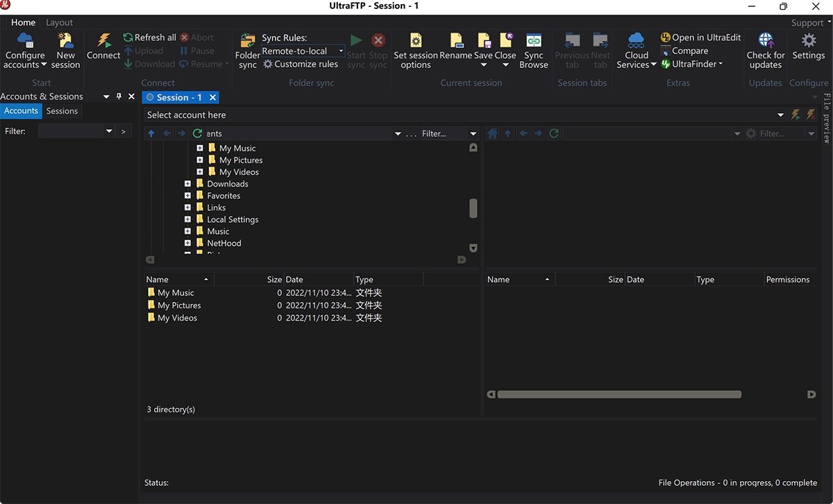This screenshot has width=833, height=504.
Task: Click the Folder sync icon
Action: (x=248, y=41)
